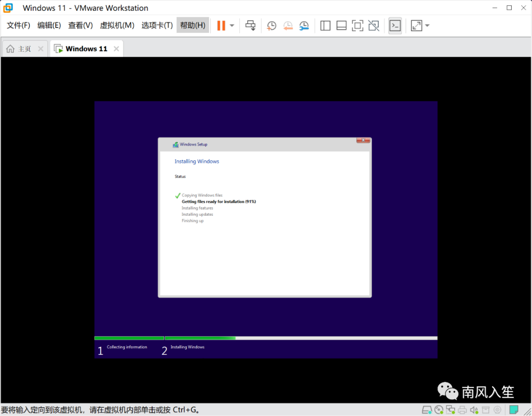Screen dimensions: 532x416
Task: Click the webcam status icon
Action: pyautogui.click(x=498, y=410)
